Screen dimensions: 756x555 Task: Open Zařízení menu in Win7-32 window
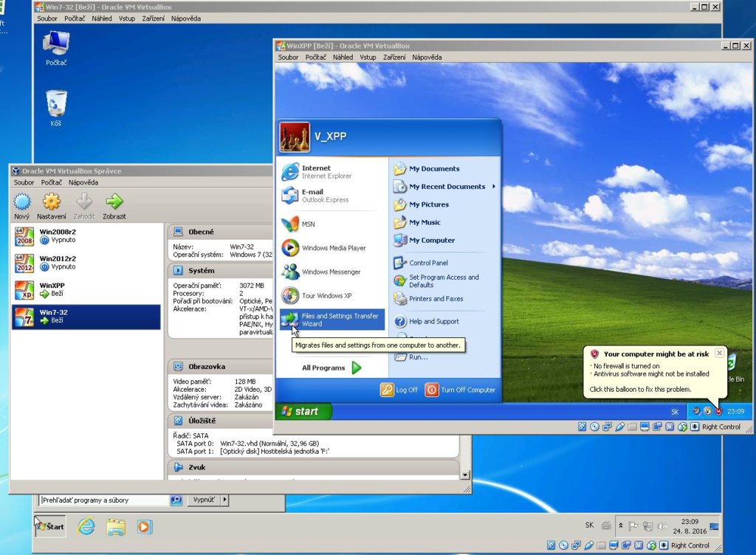tap(153, 18)
